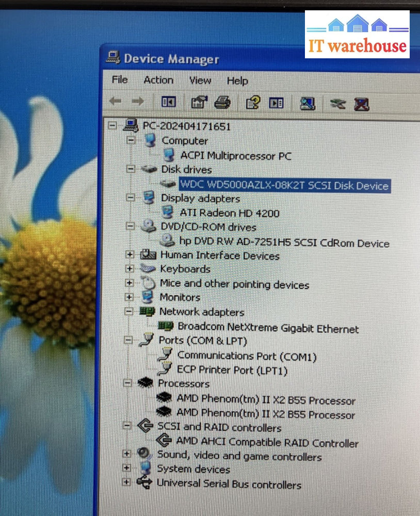Screen dimensions: 420x516
Task: Collapse the DVD/CD-ROM drives category
Action: [x=130, y=226]
